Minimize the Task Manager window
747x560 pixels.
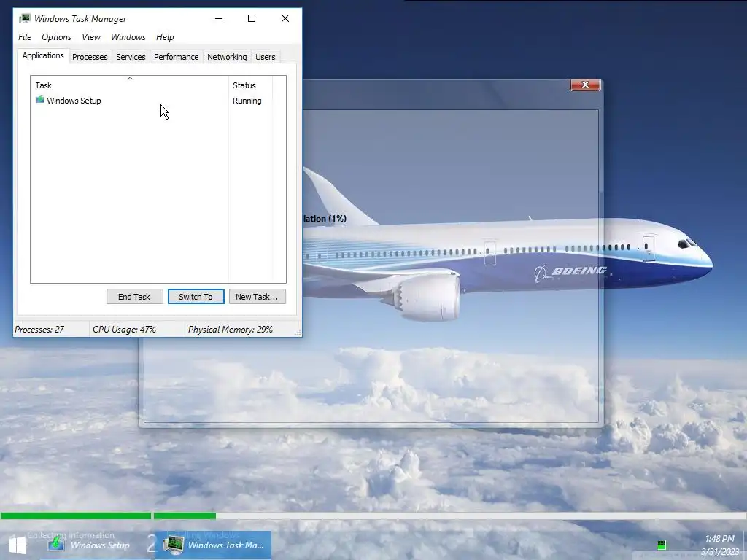219,18
